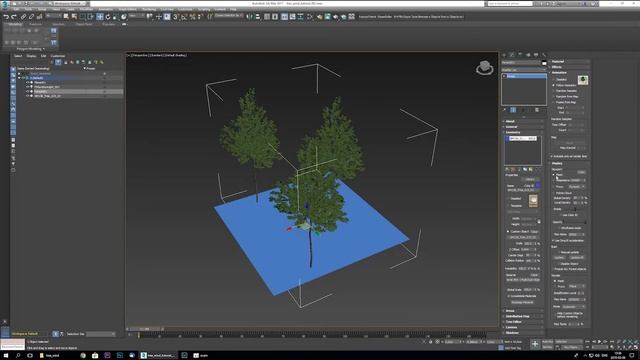Open the Customize menu in the menu bar

click(185, 9)
